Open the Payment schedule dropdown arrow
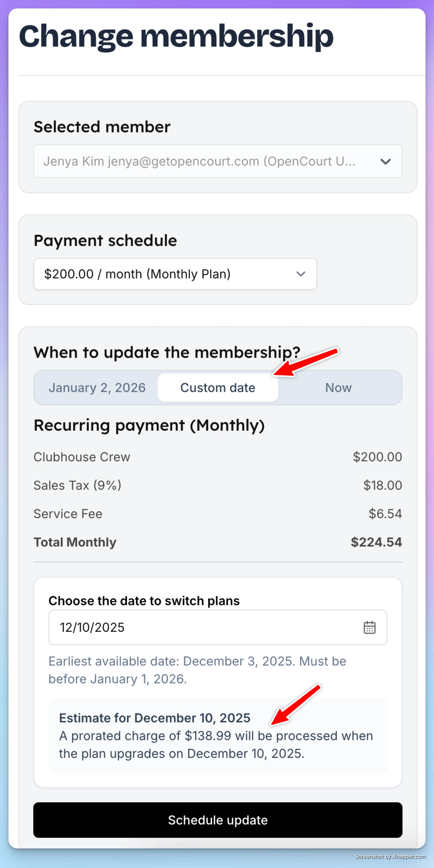Viewport: 434px width, 868px height. (301, 274)
